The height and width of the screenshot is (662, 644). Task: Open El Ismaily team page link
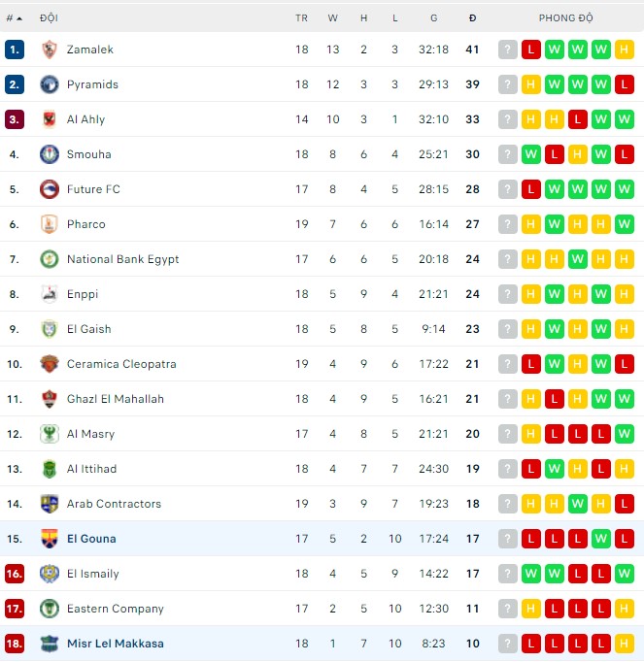pyautogui.click(x=92, y=574)
